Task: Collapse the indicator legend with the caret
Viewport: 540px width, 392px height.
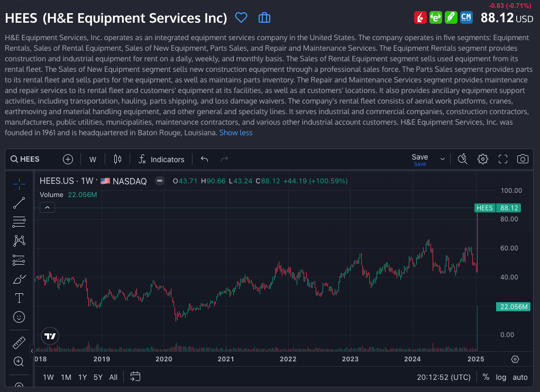Action: pyautogui.click(x=47, y=207)
